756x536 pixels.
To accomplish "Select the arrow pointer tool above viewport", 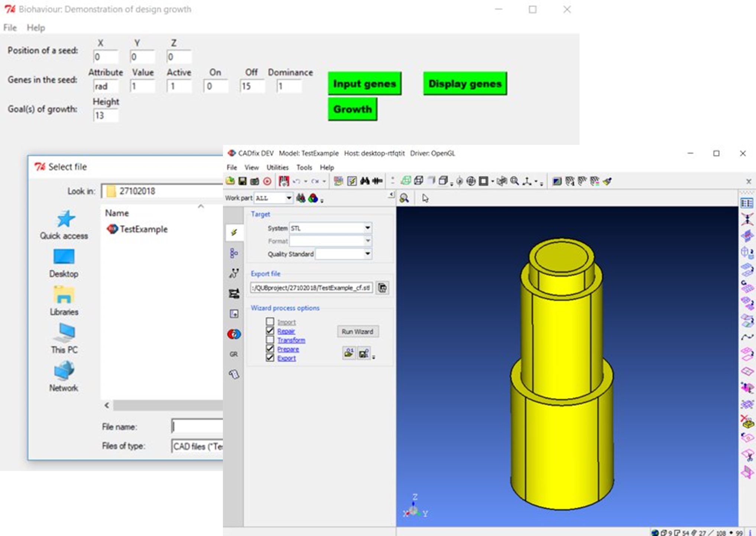I will [x=425, y=198].
